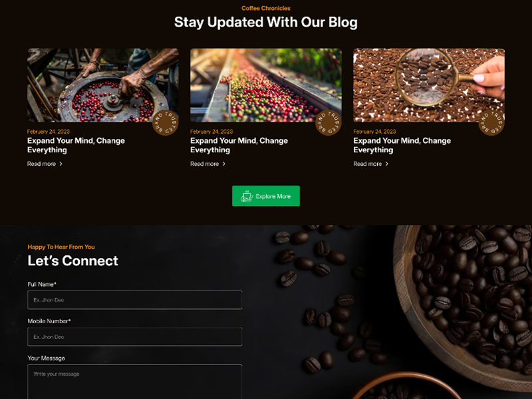Viewport: 532px width, 399px height.
Task: Open the conveyor belt coffee cherries thumbnail
Action: (266, 85)
